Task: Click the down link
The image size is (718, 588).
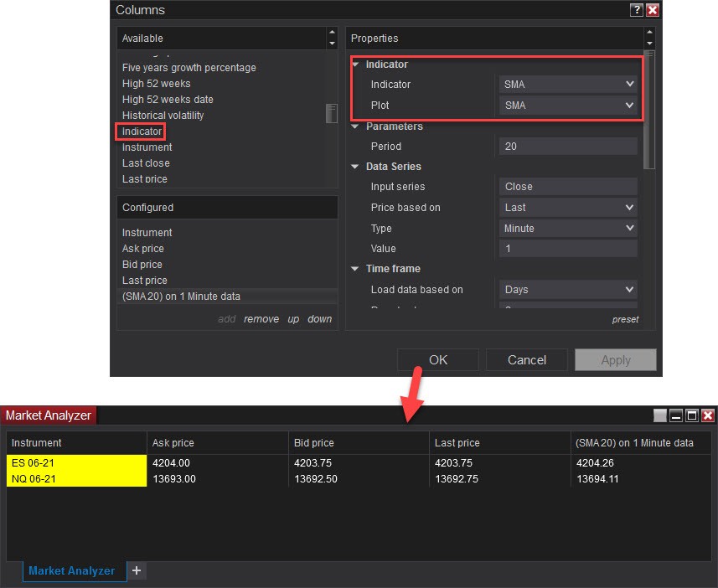Action: coord(319,319)
